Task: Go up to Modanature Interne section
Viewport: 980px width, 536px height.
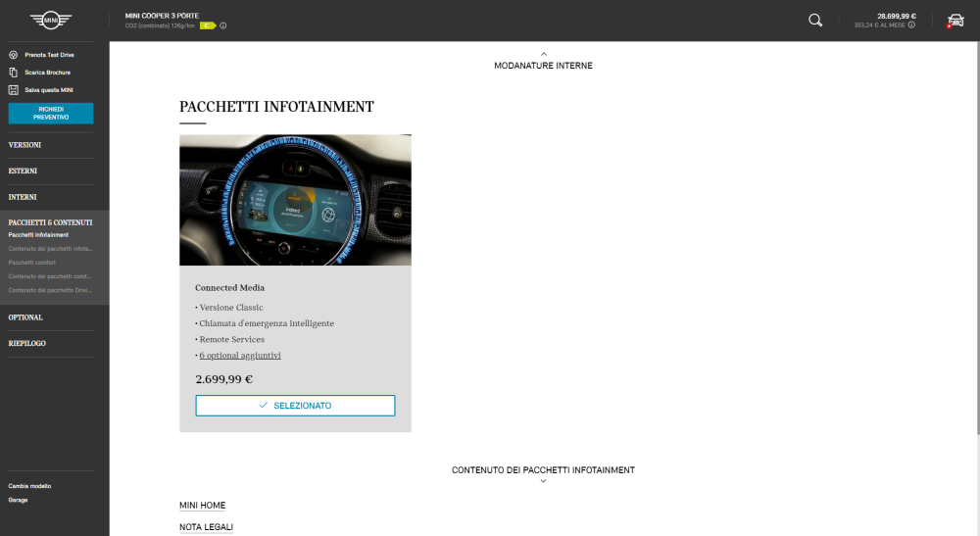Action: [543, 61]
